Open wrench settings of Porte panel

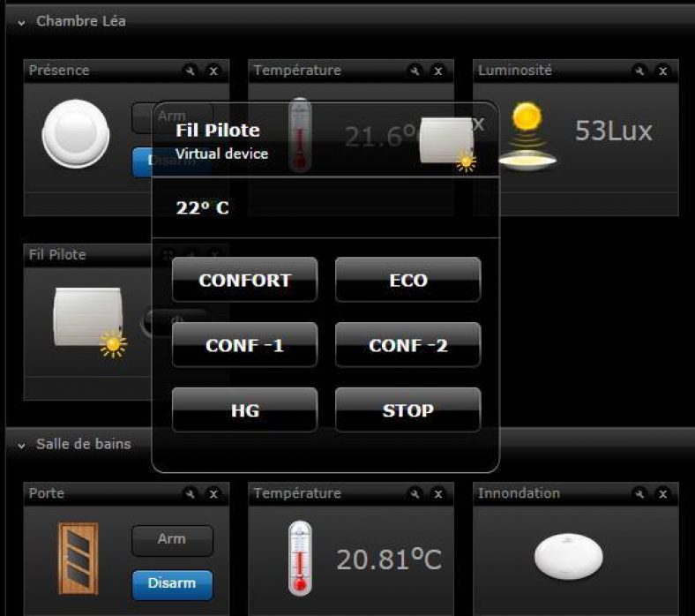(x=191, y=493)
